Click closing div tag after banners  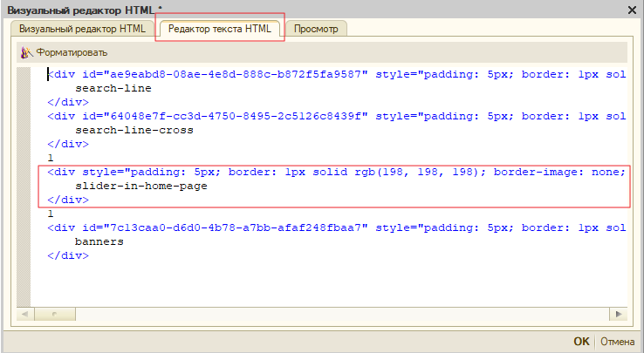click(x=68, y=255)
